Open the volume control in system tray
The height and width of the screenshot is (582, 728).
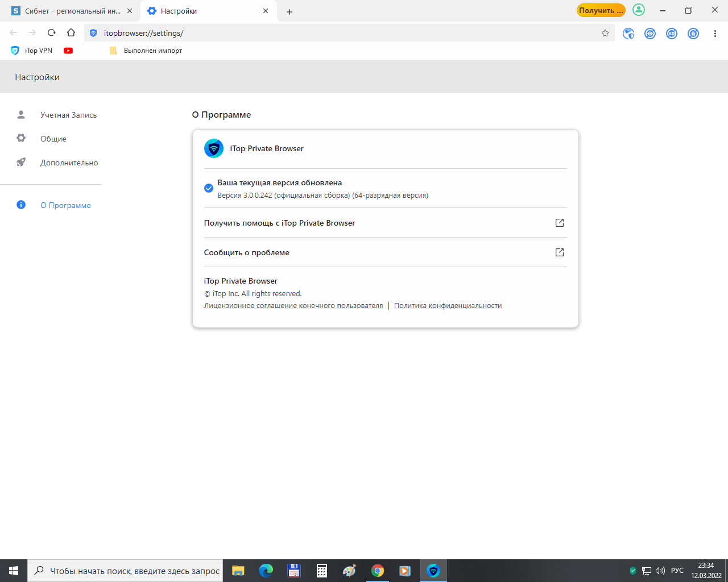[660, 571]
